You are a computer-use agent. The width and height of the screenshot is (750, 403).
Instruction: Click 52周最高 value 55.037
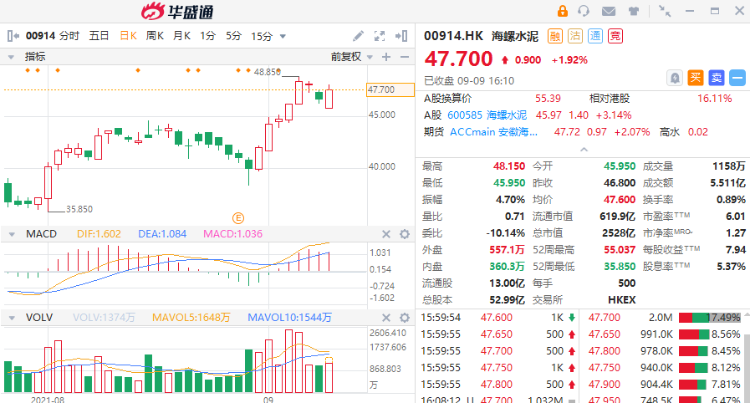point(619,250)
